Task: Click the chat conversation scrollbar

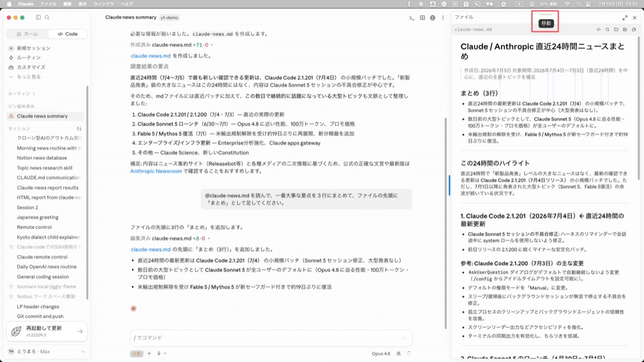Action: (446, 223)
